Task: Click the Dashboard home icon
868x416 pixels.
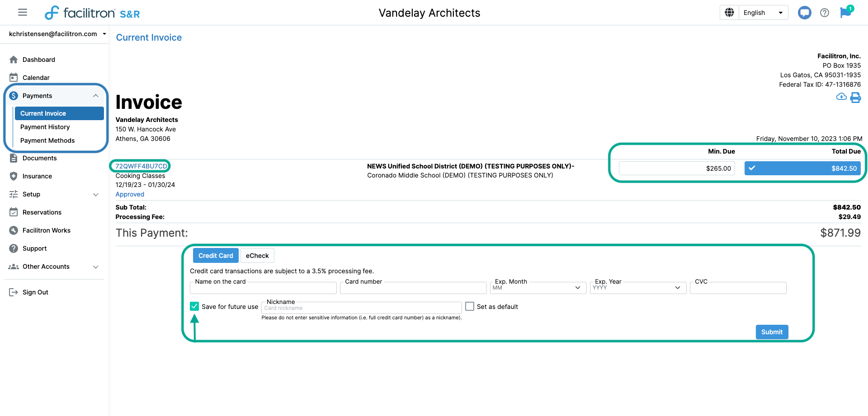Action: [x=14, y=60]
